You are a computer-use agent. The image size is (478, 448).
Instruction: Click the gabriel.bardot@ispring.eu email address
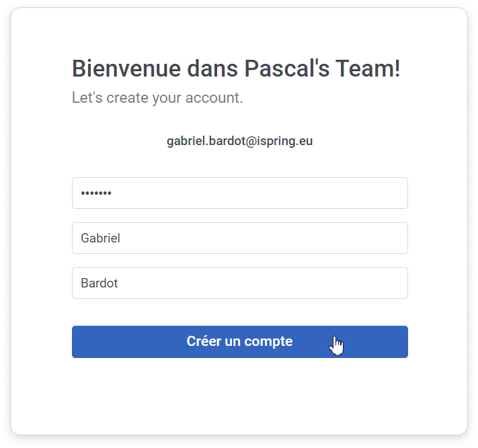[239, 142]
